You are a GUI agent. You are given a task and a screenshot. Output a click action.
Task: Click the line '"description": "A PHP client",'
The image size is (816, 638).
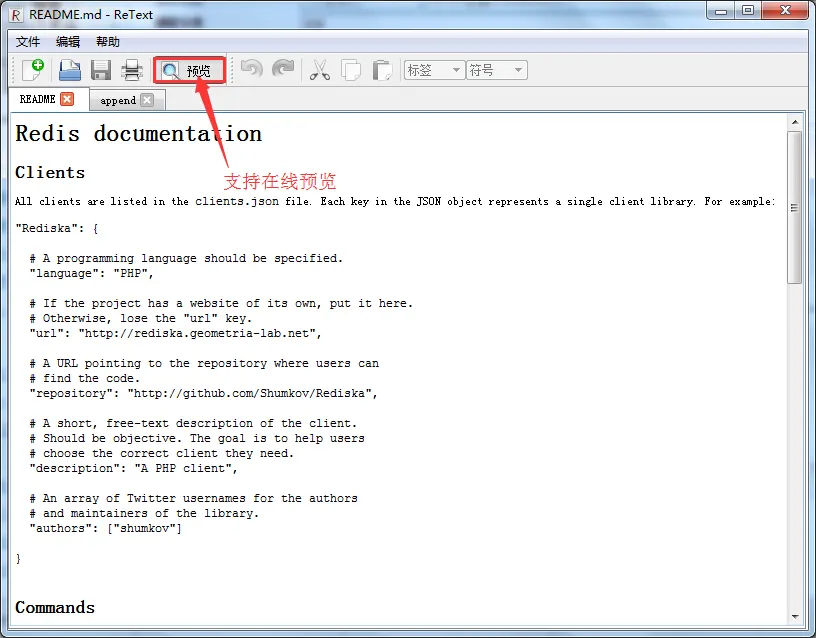point(133,468)
